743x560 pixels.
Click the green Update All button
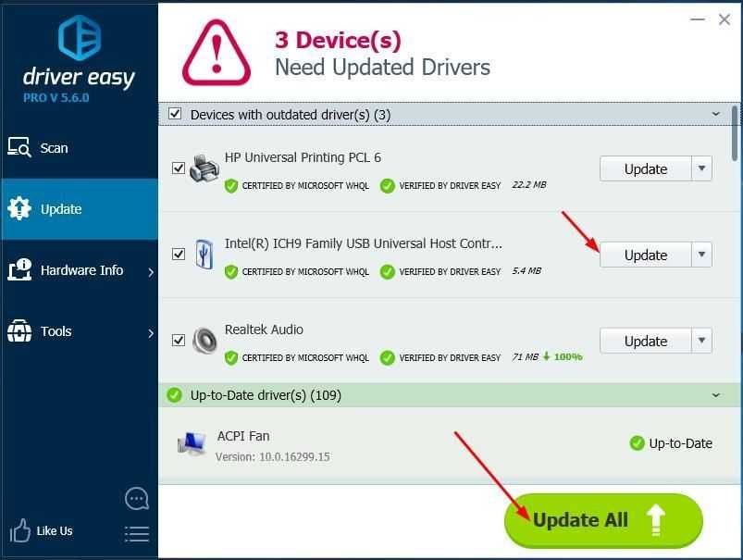tap(603, 520)
